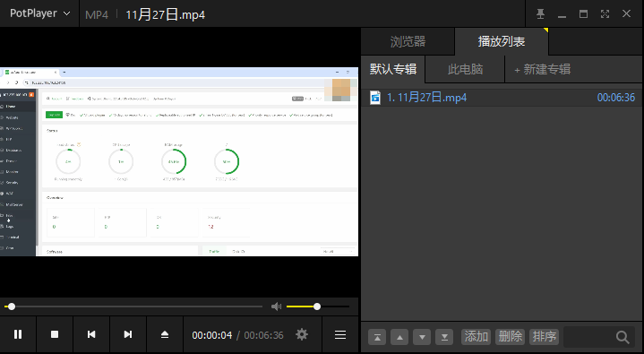Pause the video playback

point(18,334)
